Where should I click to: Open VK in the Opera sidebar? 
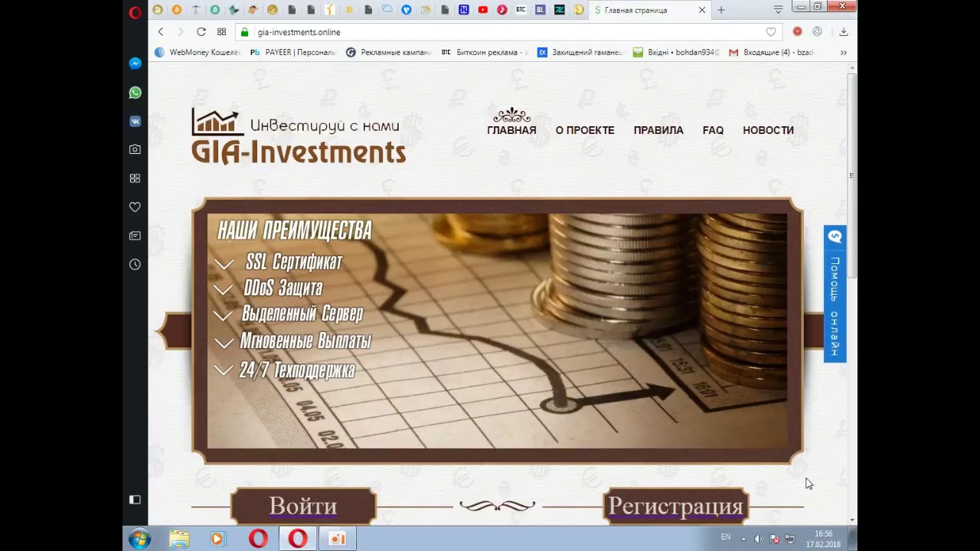click(x=135, y=121)
